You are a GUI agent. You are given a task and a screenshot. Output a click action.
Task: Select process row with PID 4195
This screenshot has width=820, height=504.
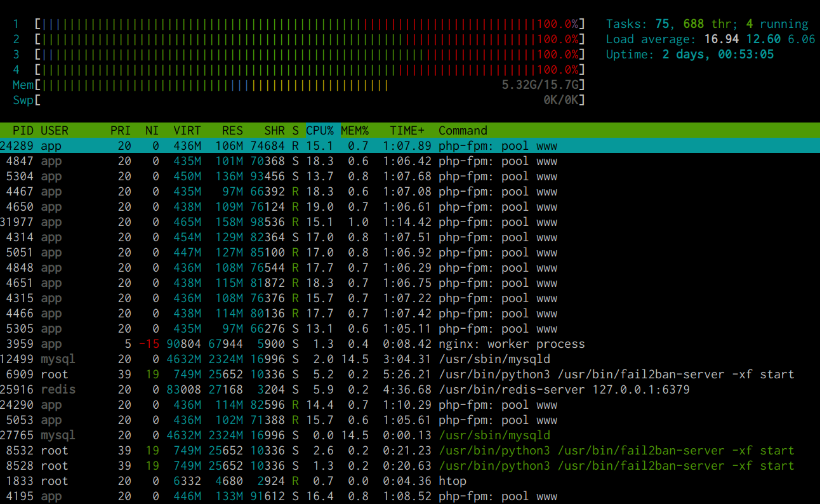[x=410, y=496]
